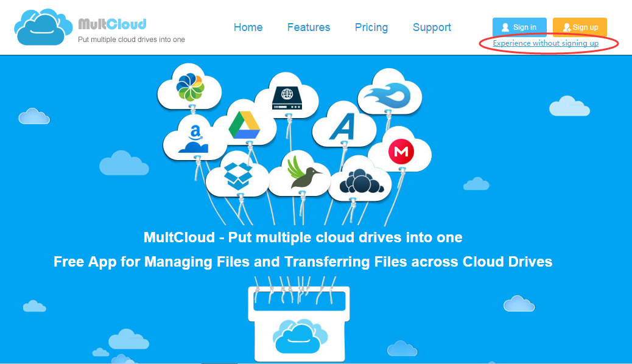The height and width of the screenshot is (364, 632).
Task: Open the Features menu item
Action: click(308, 27)
